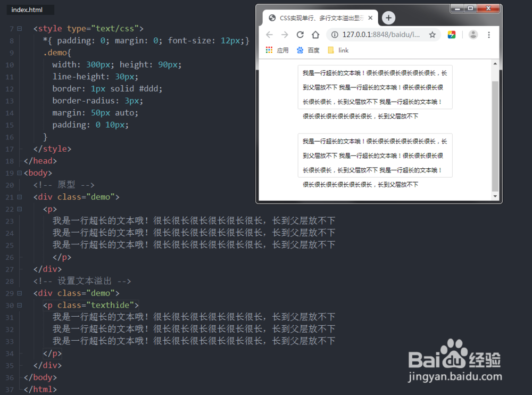Click the second demo box in browser

[375, 155]
